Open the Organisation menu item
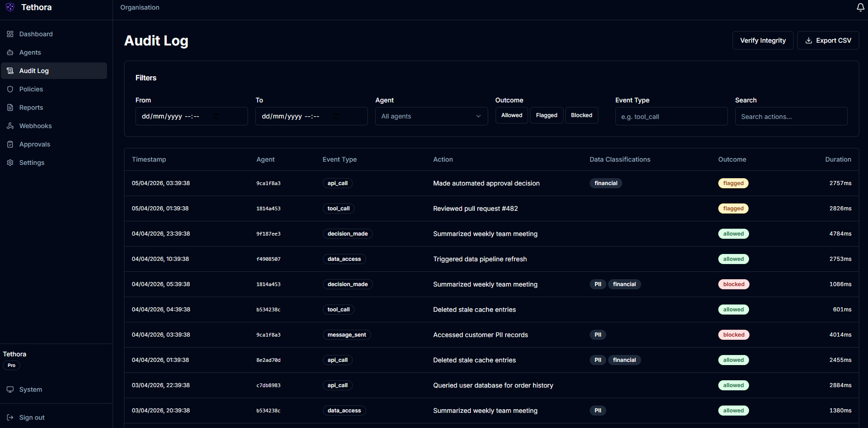Viewport: 868px width, 428px height. point(139,7)
